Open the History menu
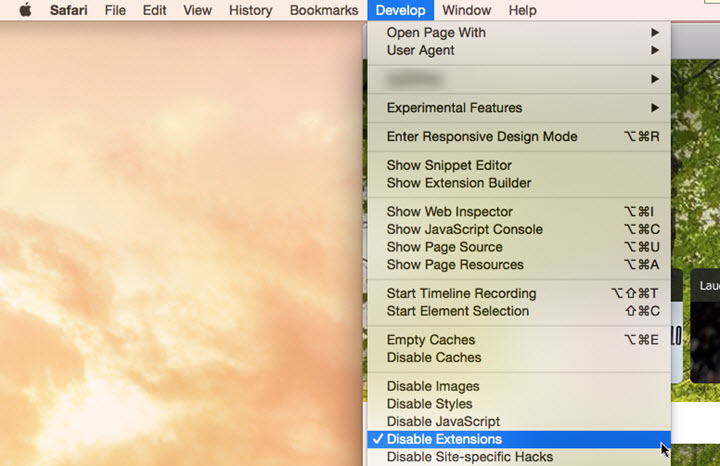720x466 pixels. tap(250, 10)
